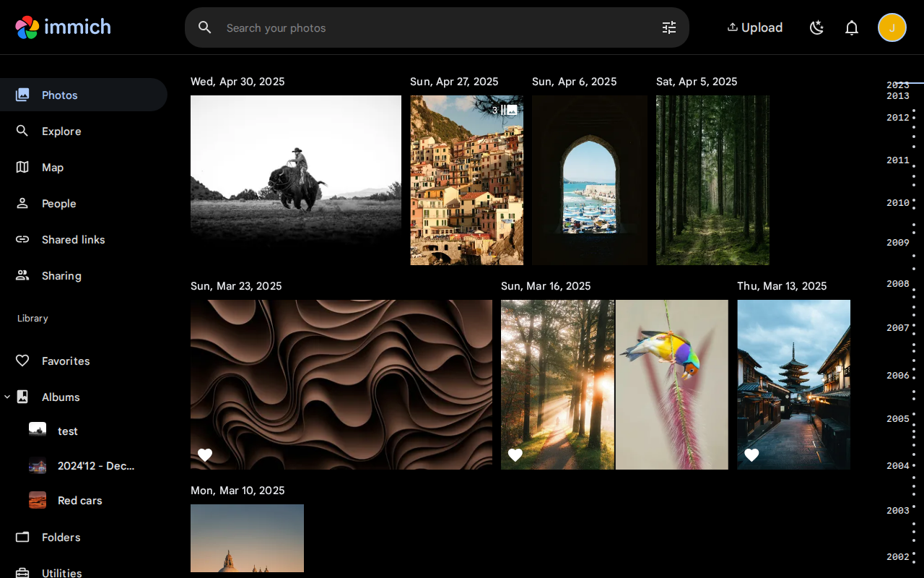
Task: Open the Red cars album
Action: (79, 500)
